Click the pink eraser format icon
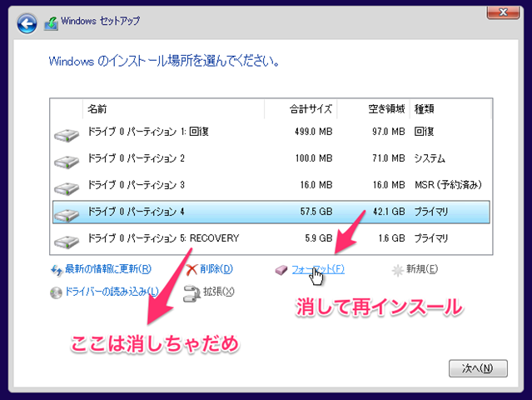 point(281,270)
